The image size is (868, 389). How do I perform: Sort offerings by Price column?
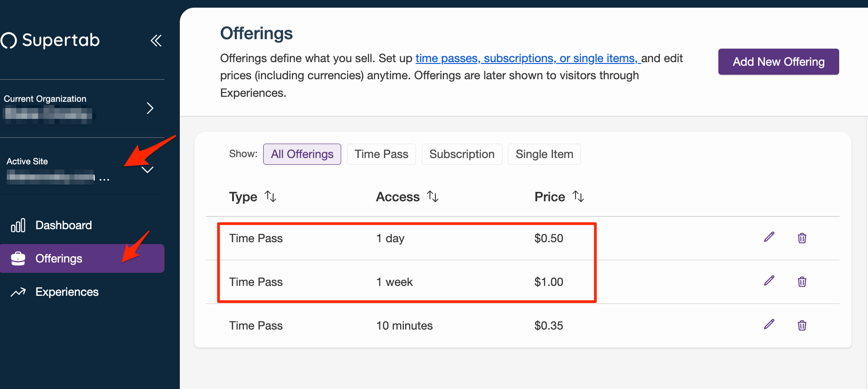pyautogui.click(x=578, y=197)
